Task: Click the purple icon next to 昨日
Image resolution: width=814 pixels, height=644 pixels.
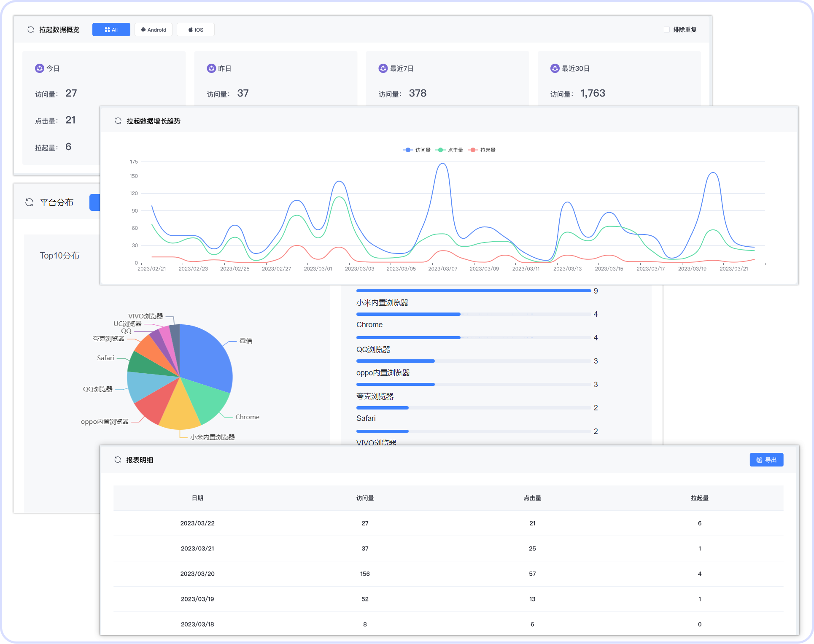Action: point(211,68)
